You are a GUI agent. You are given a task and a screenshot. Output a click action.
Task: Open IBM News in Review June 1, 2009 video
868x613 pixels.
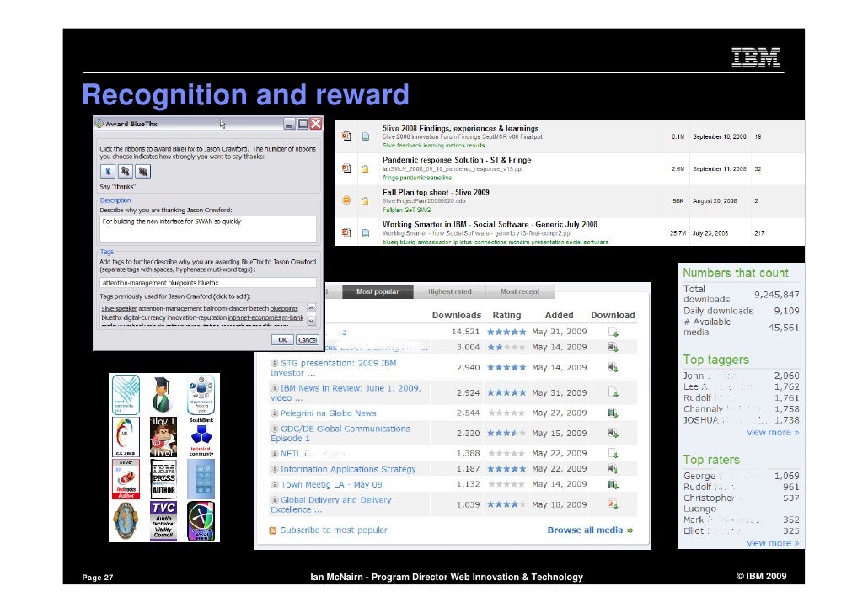pos(346,392)
